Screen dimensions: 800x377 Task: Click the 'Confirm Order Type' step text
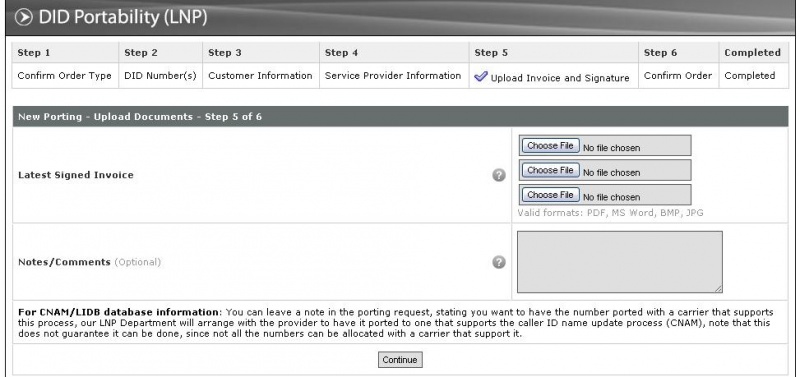point(64,76)
